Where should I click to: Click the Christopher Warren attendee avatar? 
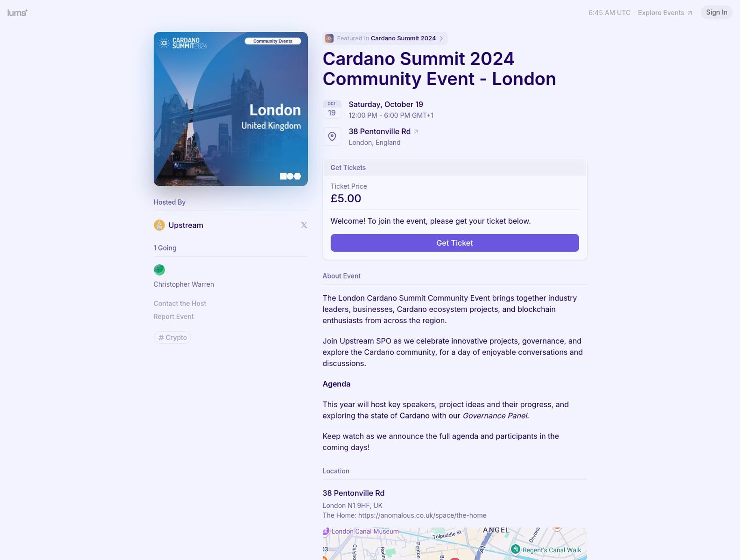[x=159, y=270]
